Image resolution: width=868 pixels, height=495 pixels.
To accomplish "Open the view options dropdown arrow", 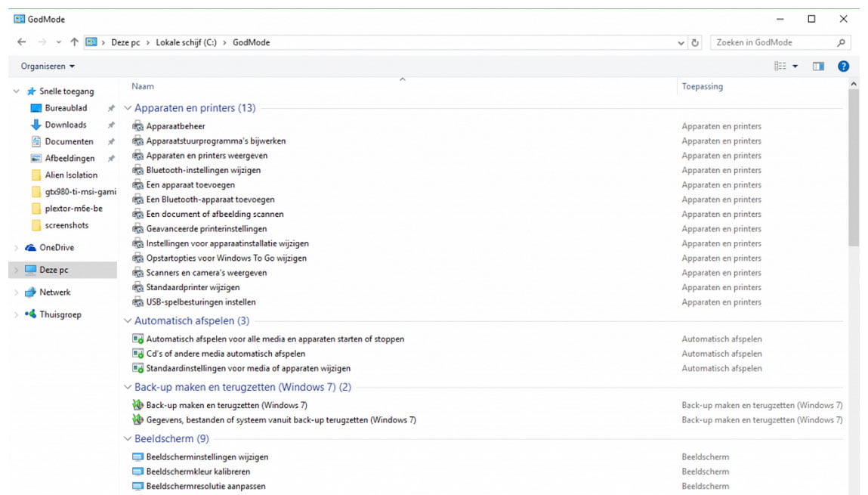I will [795, 67].
